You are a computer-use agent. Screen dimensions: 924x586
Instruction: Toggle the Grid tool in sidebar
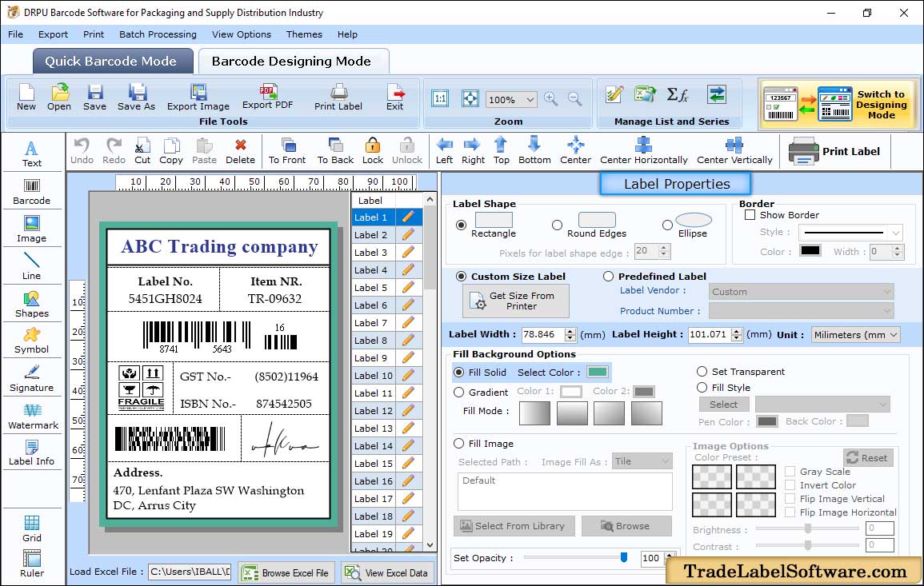32,528
